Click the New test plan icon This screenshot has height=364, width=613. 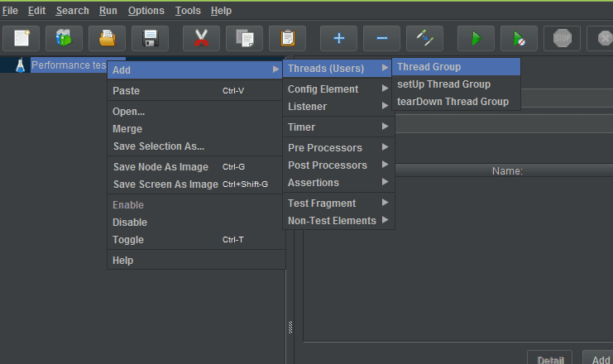22,38
